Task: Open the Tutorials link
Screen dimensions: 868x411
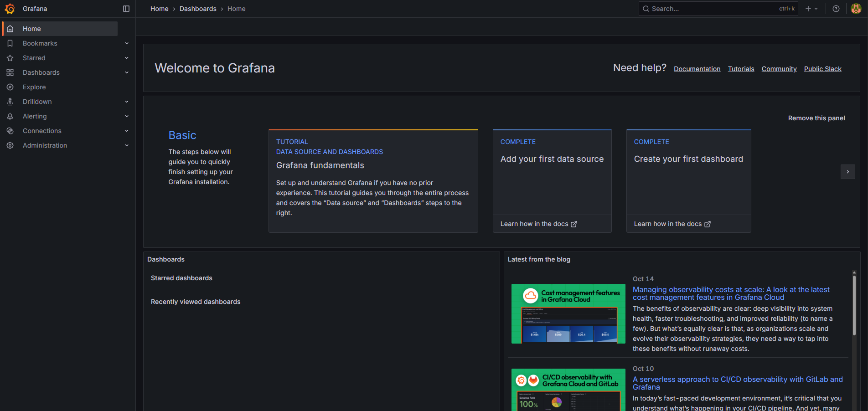Action: (x=741, y=69)
